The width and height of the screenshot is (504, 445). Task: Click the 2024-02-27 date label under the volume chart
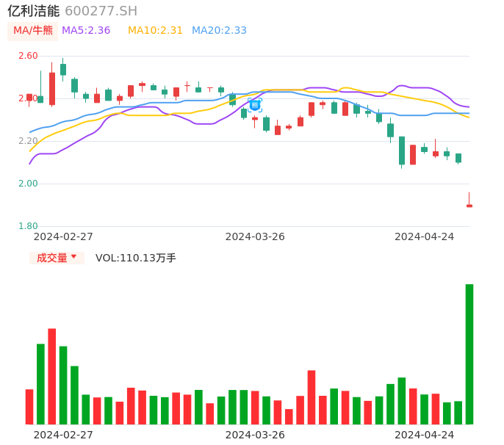coord(63,435)
